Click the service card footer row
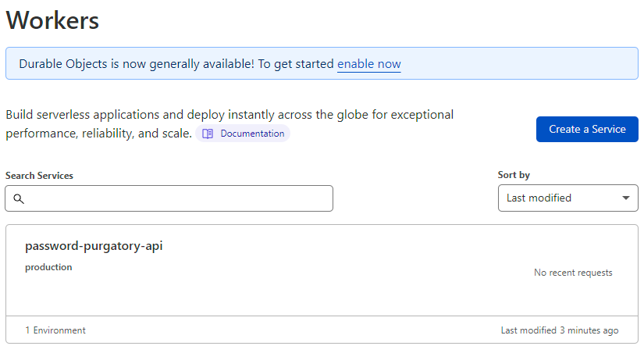Screen dimensions: 644x346 point(322,330)
